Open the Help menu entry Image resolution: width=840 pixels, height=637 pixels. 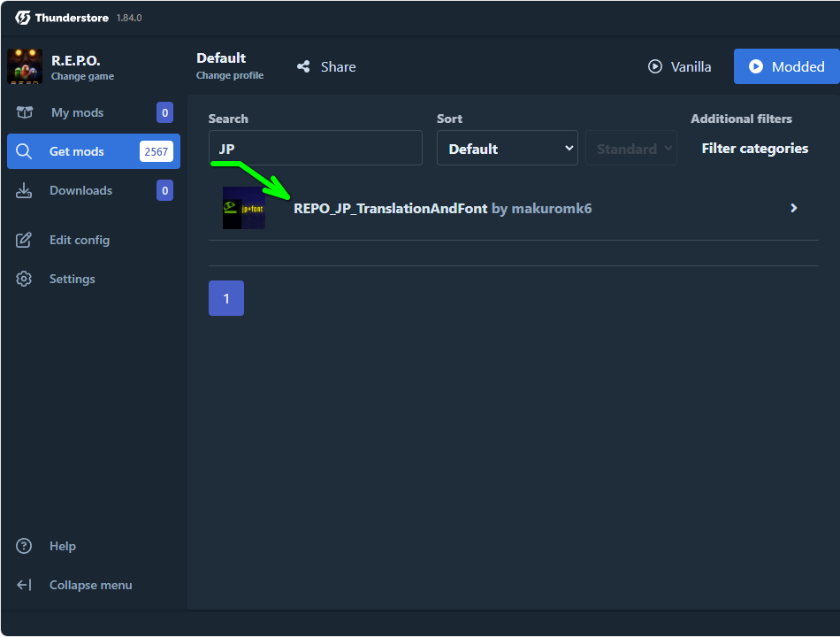(x=94, y=546)
